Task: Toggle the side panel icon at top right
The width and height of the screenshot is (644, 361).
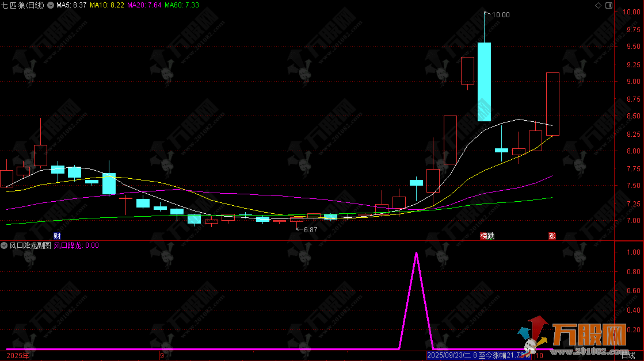Action: click(x=609, y=5)
